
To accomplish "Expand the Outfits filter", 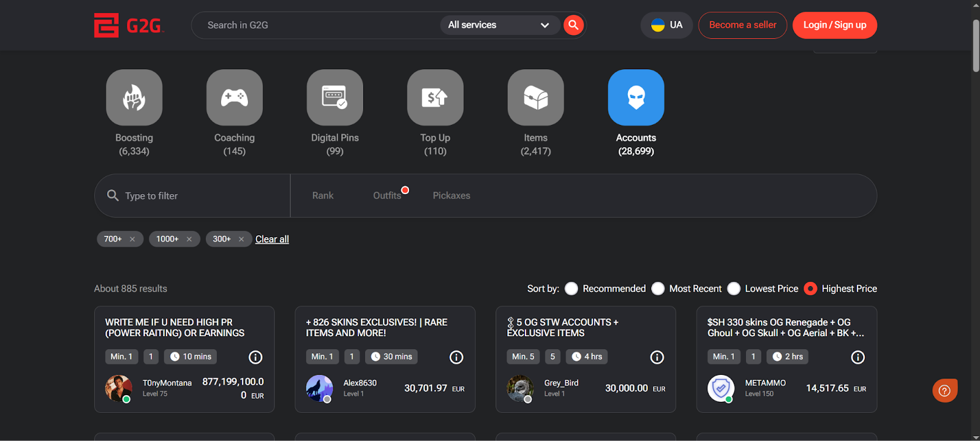I will [x=387, y=195].
